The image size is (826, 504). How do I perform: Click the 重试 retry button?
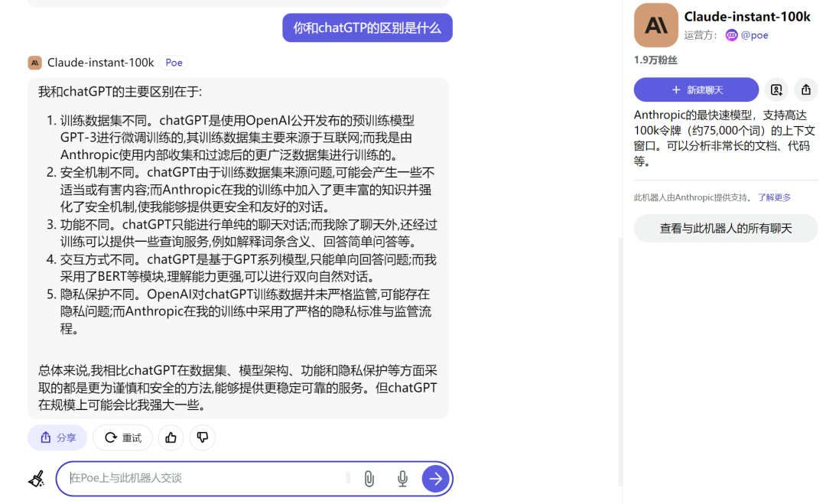122,437
